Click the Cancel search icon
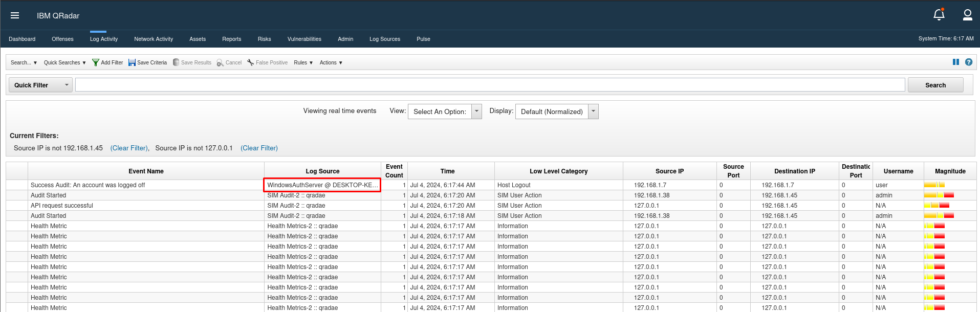980x312 pixels. (x=220, y=62)
